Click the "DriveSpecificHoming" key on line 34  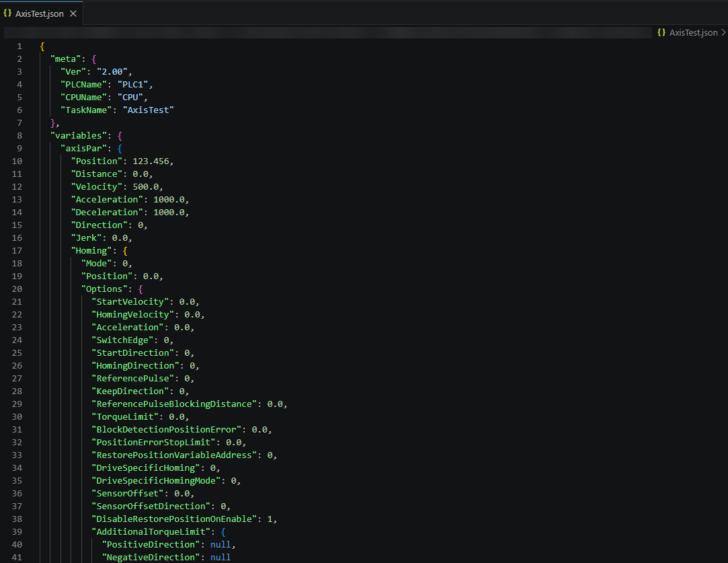coord(146,467)
